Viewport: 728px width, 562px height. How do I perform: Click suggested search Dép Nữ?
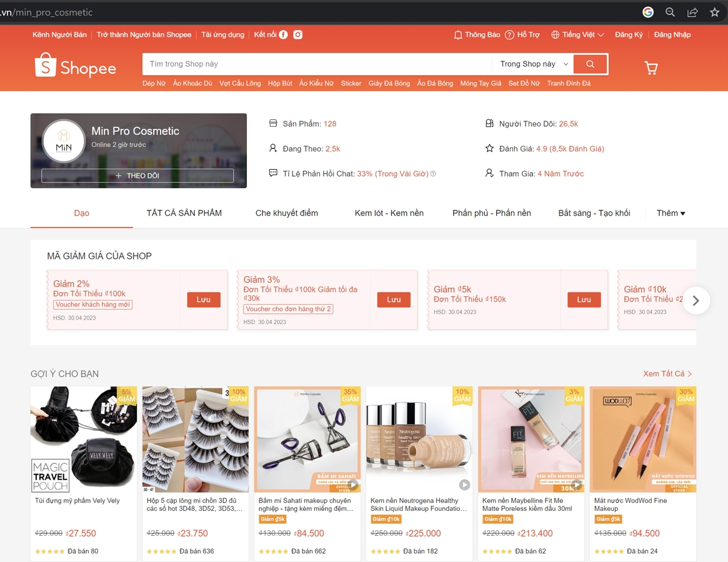(x=154, y=84)
